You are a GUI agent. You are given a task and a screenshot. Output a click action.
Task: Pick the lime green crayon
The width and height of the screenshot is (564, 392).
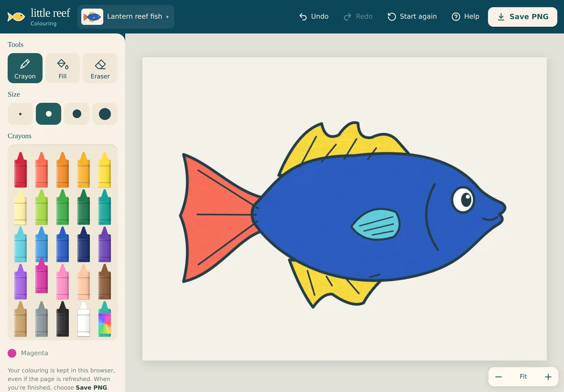coord(42,207)
